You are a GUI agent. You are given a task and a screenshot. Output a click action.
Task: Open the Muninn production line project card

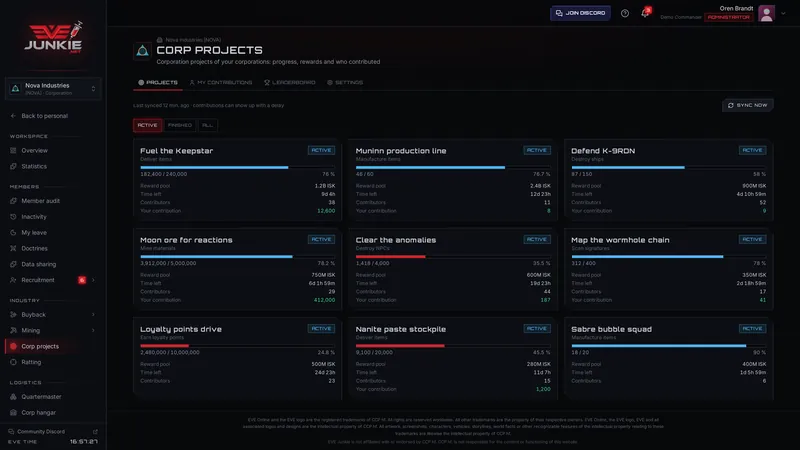coord(453,181)
